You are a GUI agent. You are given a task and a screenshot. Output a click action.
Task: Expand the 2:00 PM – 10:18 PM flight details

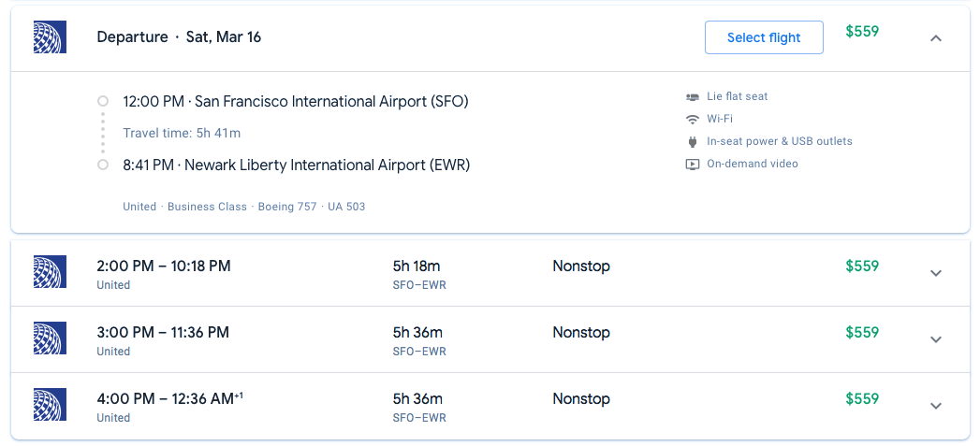(936, 273)
